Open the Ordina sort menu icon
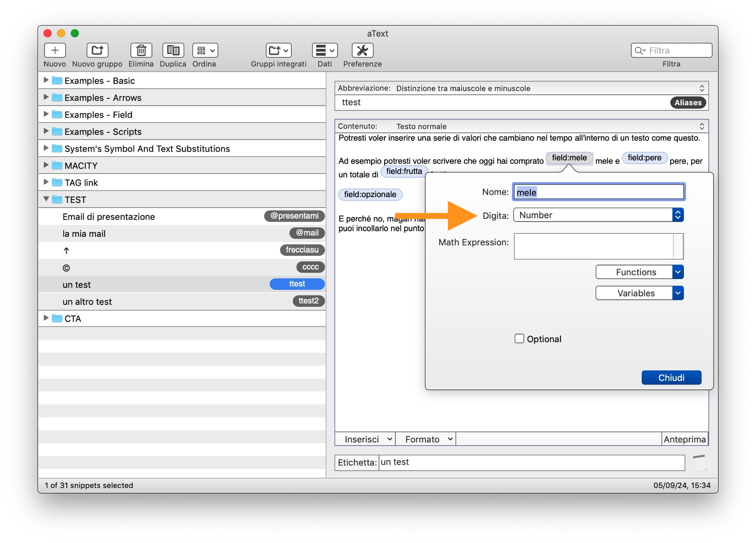This screenshot has height=543, width=756. 205,50
